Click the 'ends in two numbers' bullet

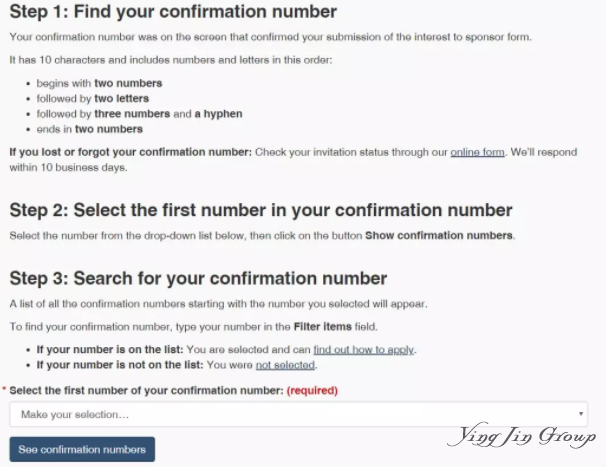(x=90, y=129)
